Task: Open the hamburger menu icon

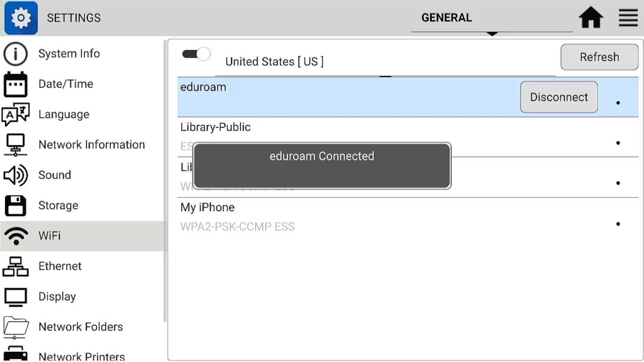Action: tap(628, 18)
